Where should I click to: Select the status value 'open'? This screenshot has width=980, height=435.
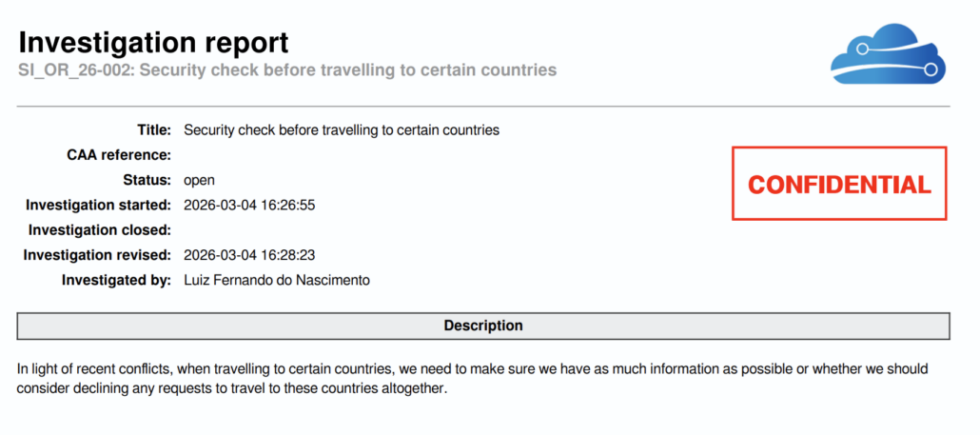[x=199, y=180]
